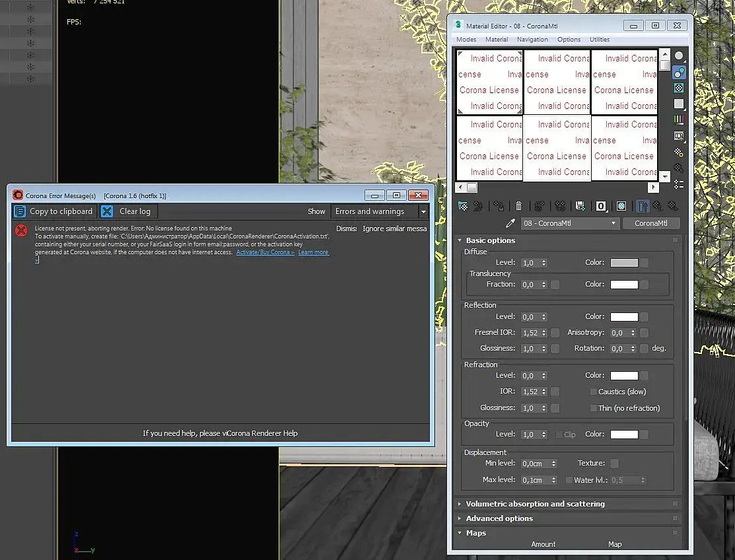Toggle Show End Result icon
This screenshot has width=735, height=560.
coord(643,206)
